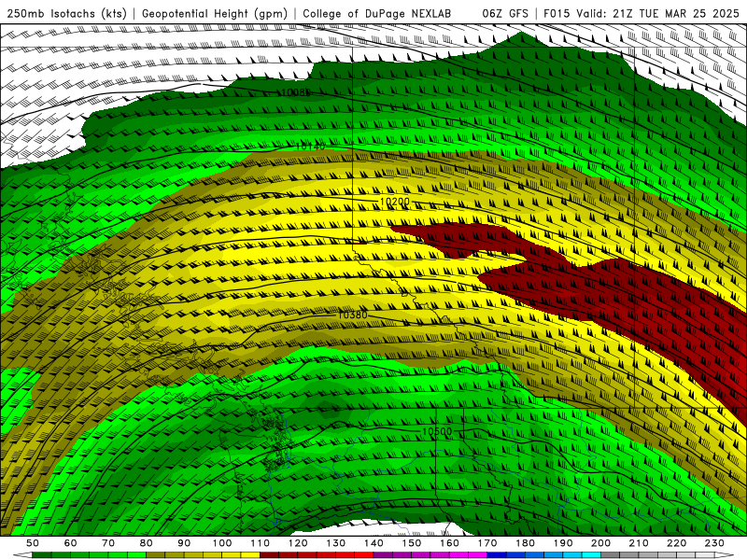Click the 60 label on the color scale
The width and height of the screenshot is (747, 560).
point(71,543)
